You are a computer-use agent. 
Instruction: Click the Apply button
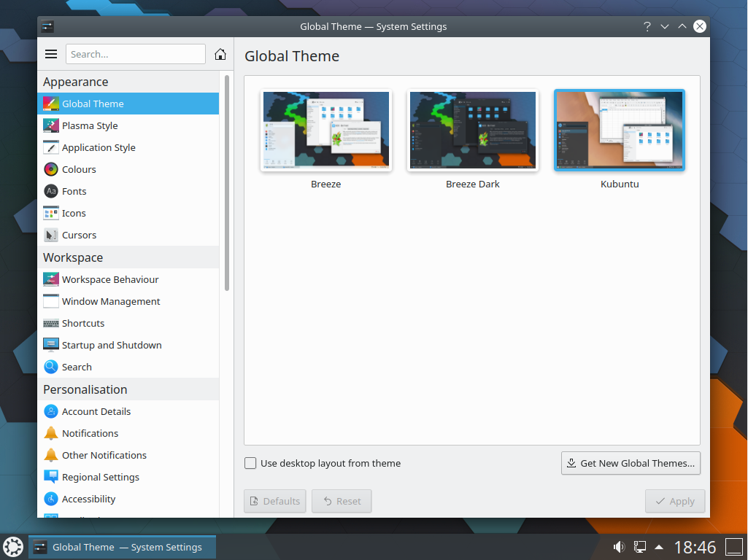[675, 501]
